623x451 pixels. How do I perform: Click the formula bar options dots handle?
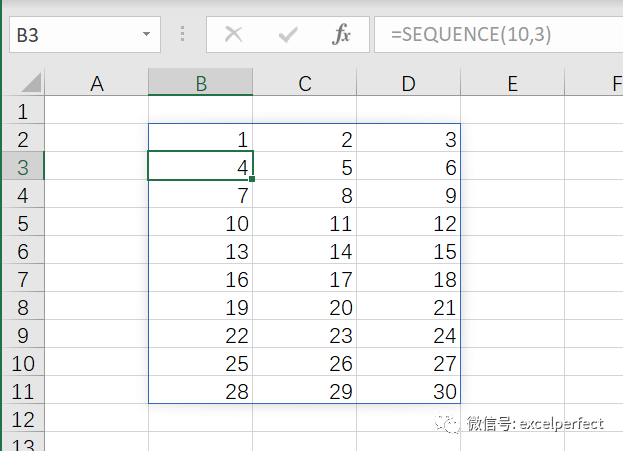pyautogui.click(x=182, y=35)
